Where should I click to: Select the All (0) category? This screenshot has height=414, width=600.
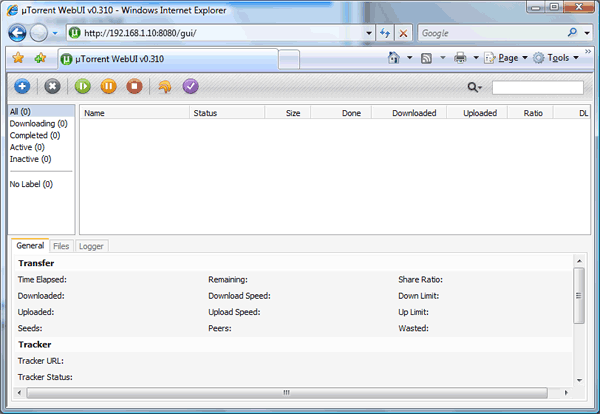[41, 111]
